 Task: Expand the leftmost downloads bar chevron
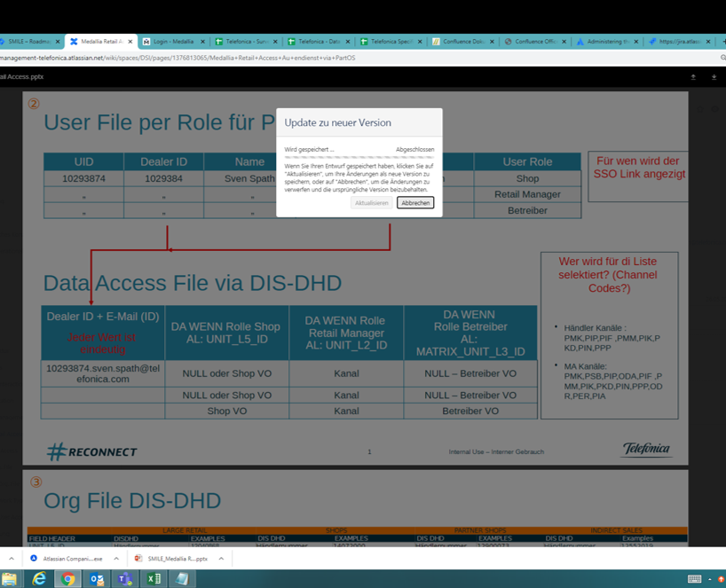pyautogui.click(x=12, y=559)
